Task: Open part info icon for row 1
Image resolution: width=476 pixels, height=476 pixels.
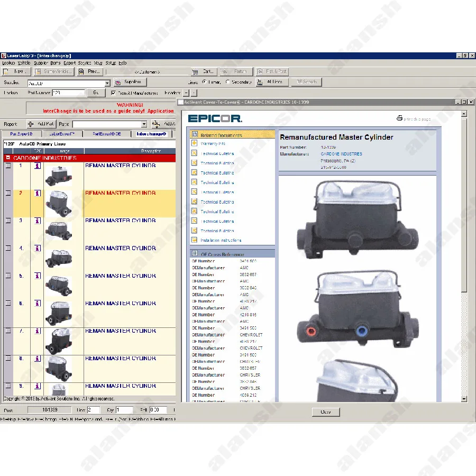Action: [x=38, y=166]
